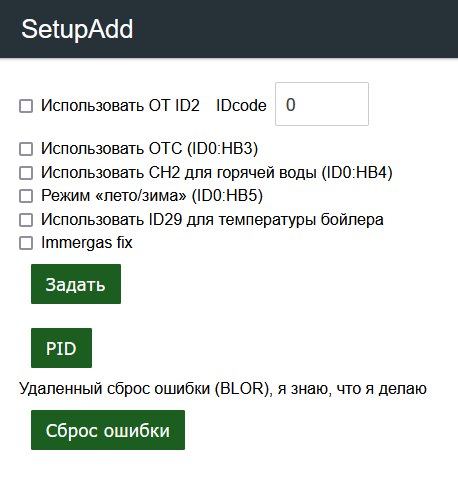Check the CH2 для горячей воды box
458x489 pixels.
coord(26,173)
